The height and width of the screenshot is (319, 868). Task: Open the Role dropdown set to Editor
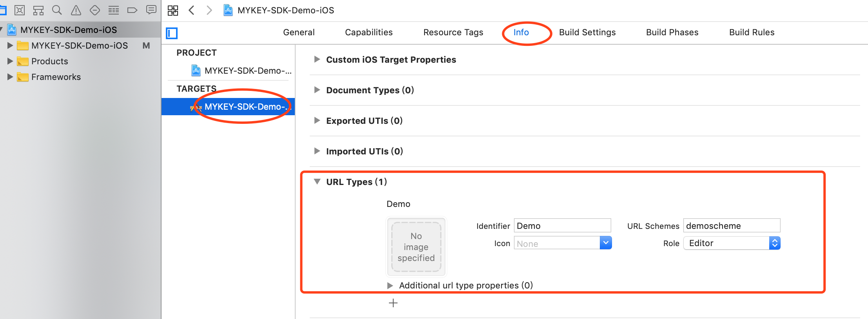[774, 243]
